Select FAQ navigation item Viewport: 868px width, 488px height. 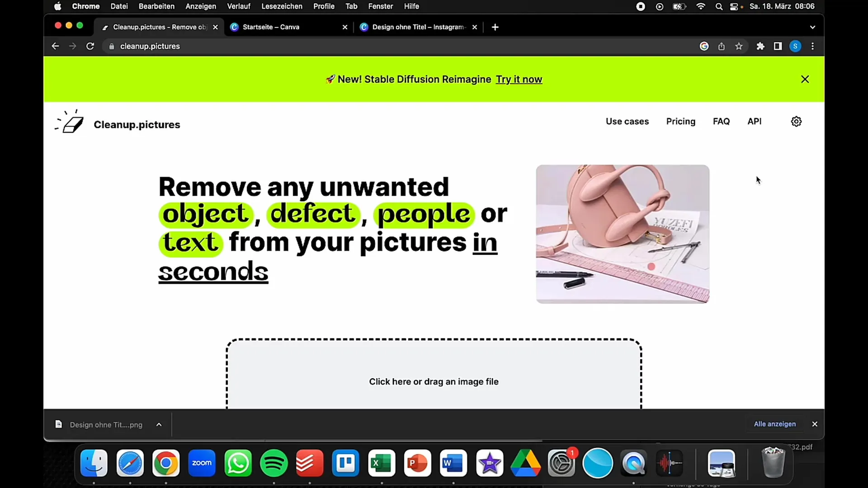[x=722, y=121]
